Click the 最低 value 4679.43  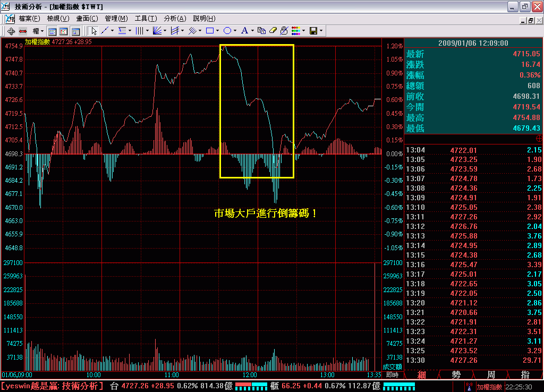(526, 128)
